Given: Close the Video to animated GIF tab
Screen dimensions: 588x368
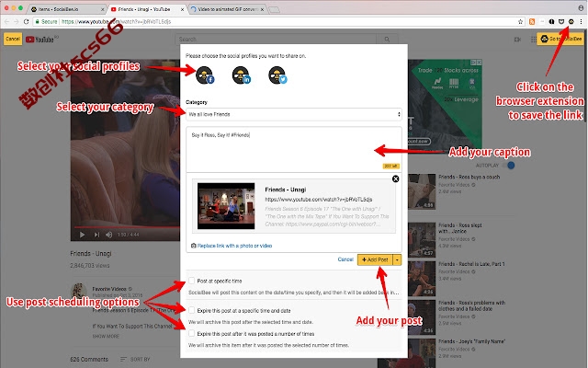Looking at the screenshot, I should point(262,9).
